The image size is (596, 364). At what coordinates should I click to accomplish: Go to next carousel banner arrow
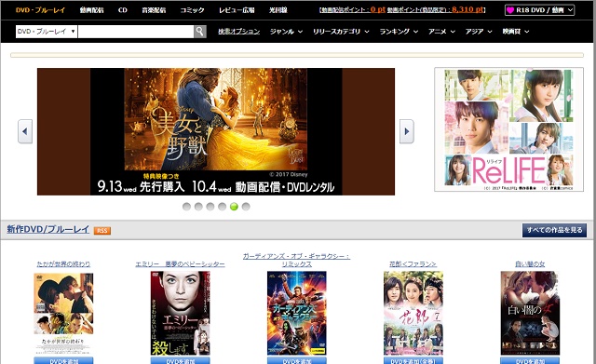coord(407,131)
